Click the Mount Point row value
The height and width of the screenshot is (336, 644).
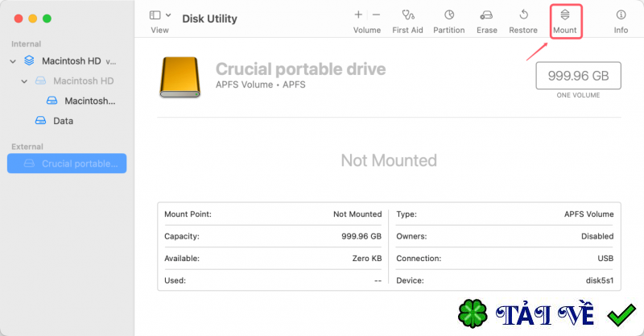coord(357,214)
